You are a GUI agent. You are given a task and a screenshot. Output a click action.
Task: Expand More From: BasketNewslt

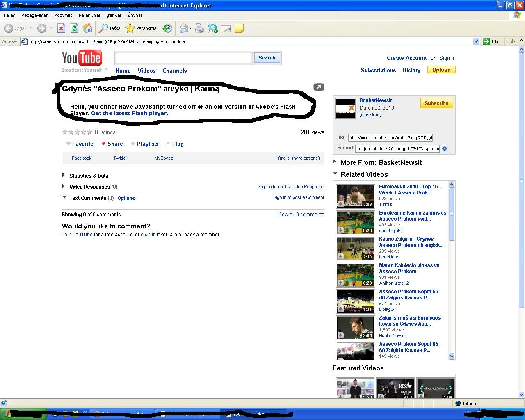tap(381, 162)
